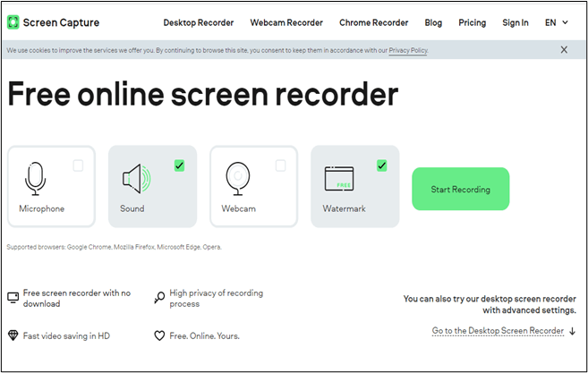Click High privacy of recording process text
This screenshot has height=373, width=588.
pos(217,299)
